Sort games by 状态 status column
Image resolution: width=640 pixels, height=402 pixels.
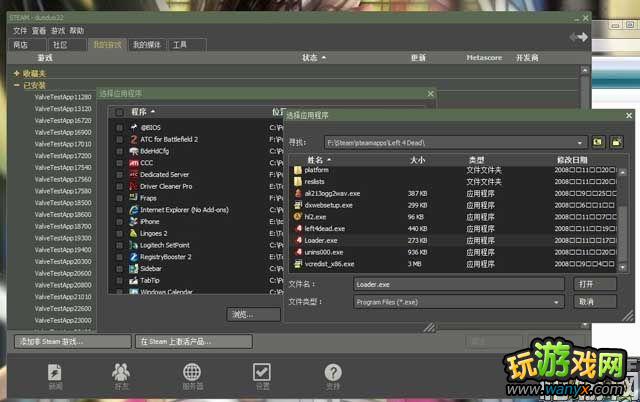tap(313, 58)
